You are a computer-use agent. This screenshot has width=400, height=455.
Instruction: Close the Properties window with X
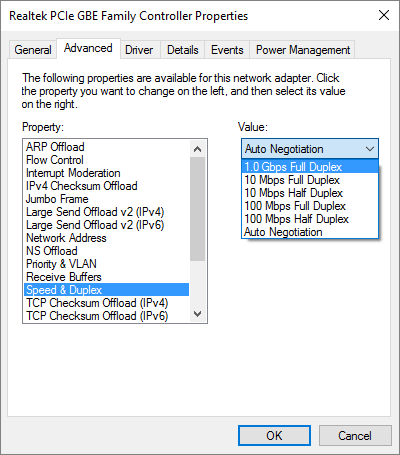(x=384, y=15)
